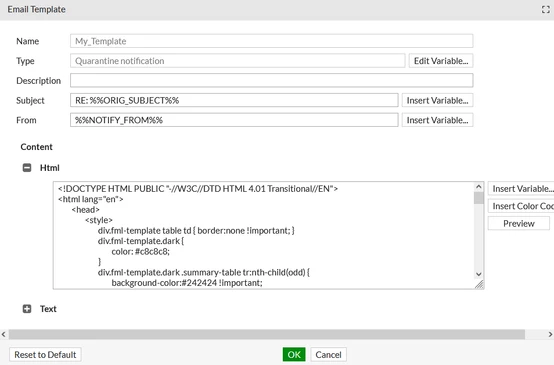Click the DOCTYPE line in the Html editor

[x=198, y=189]
